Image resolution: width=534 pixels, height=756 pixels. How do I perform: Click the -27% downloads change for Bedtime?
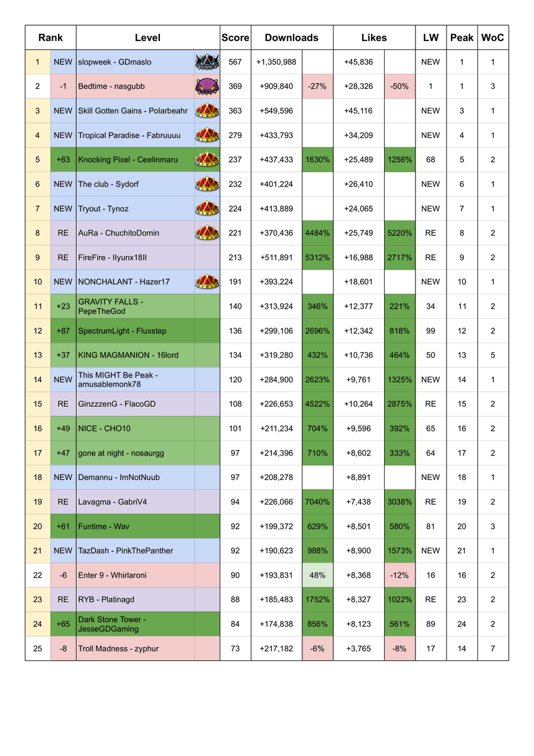(x=317, y=86)
